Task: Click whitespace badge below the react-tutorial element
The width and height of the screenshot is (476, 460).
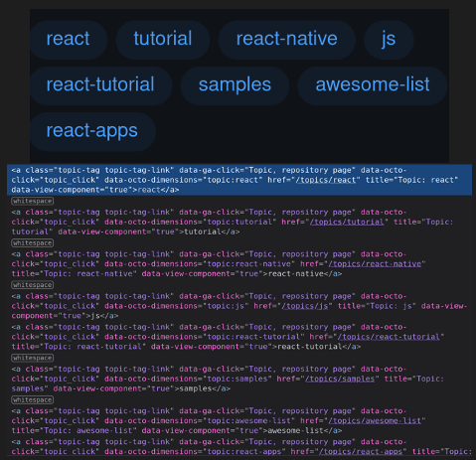Action: (x=33, y=358)
